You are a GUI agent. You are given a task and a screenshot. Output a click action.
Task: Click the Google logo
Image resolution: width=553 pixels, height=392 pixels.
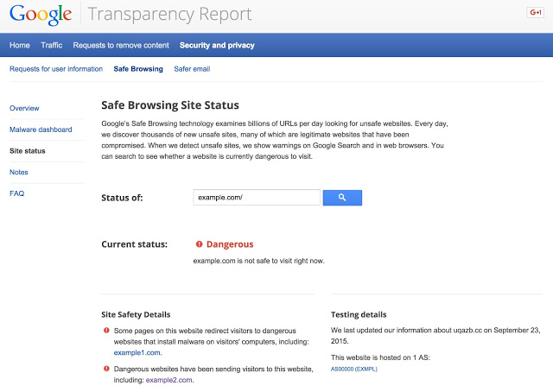41,15
